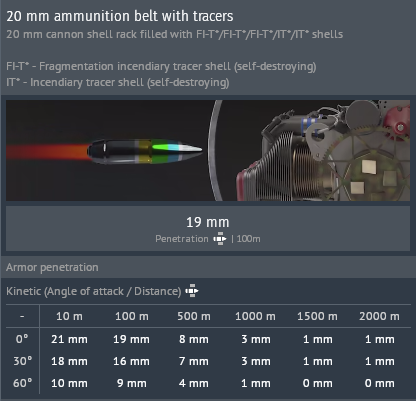Click the 21 mm value at 10 m
416x401 pixels.
69,339
